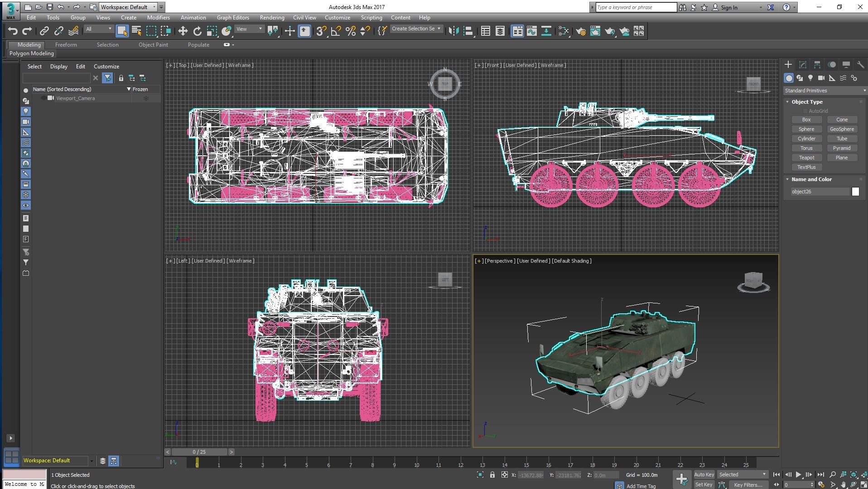Open the Workspace: Default dropdown in title bar

click(128, 7)
